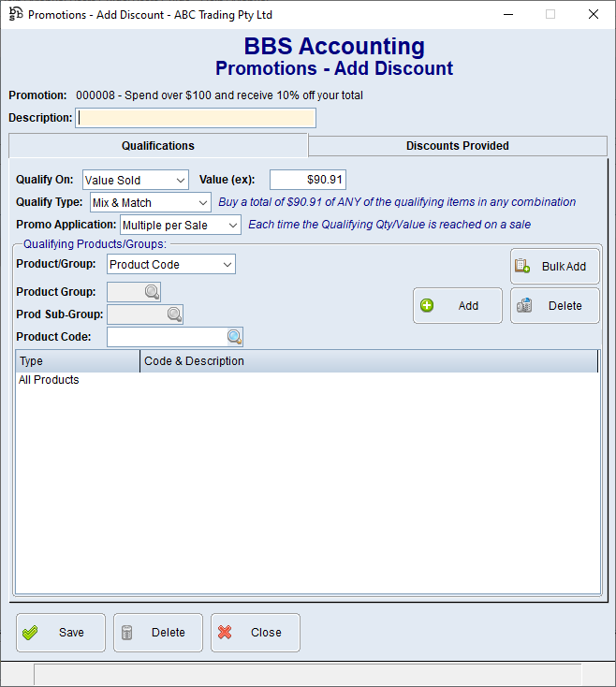Click the bottom Delete button with trash icon
The height and width of the screenshot is (687, 616).
[x=158, y=633]
